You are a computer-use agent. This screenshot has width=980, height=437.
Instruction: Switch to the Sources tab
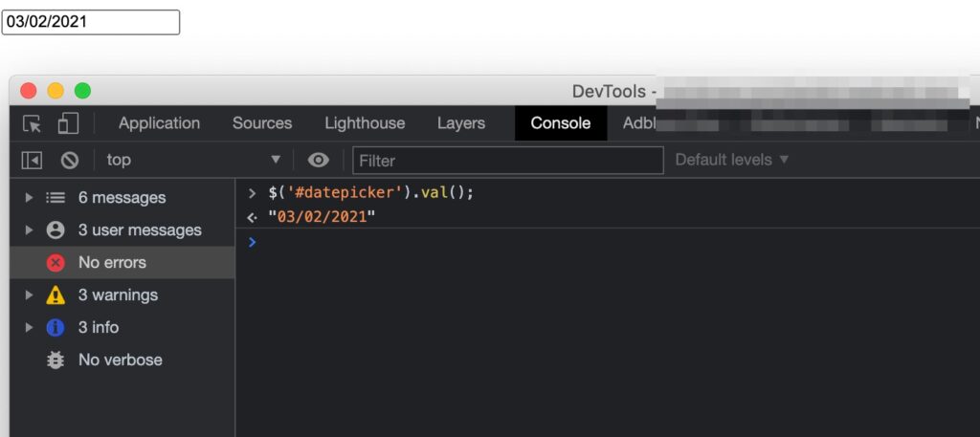coord(261,123)
